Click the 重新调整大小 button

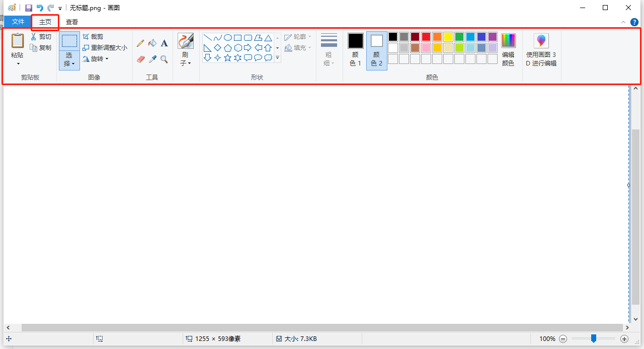pos(105,48)
